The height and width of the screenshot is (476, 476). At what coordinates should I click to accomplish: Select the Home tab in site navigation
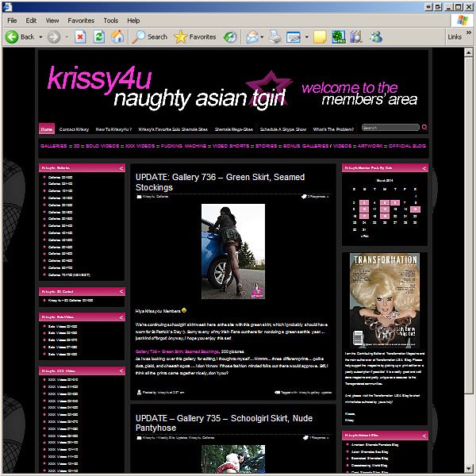tap(46, 129)
